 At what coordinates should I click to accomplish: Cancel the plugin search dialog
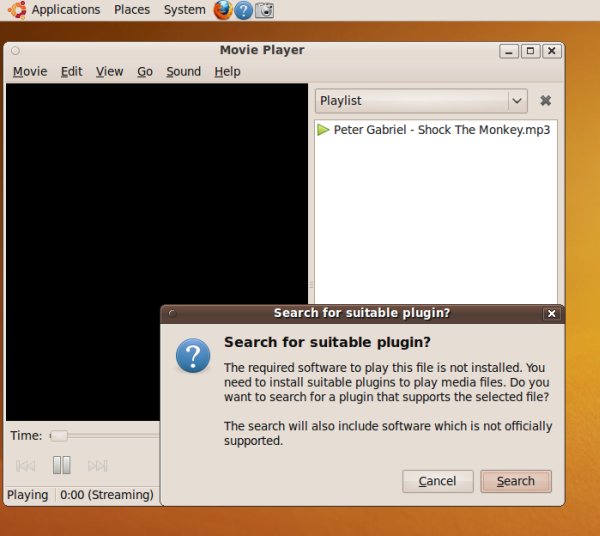pos(438,481)
